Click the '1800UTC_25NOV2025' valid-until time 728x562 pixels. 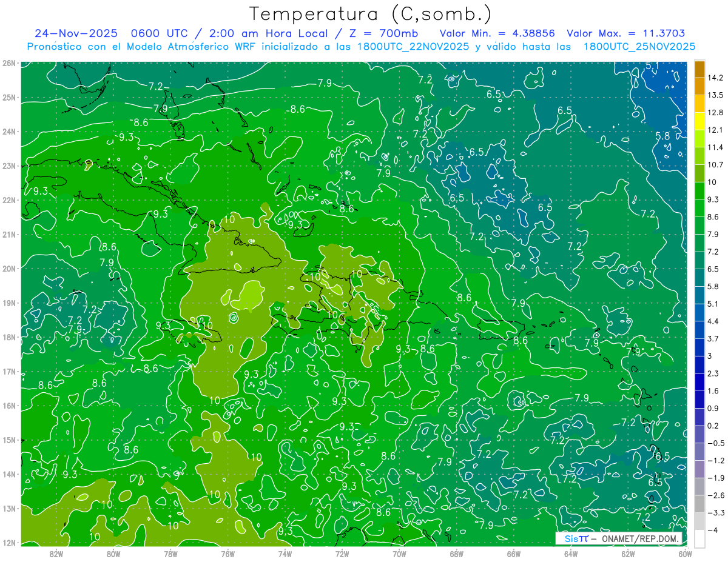coord(639,47)
